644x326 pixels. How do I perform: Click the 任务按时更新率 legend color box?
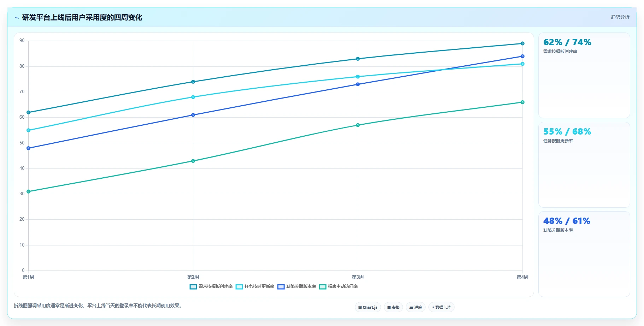[x=239, y=287]
